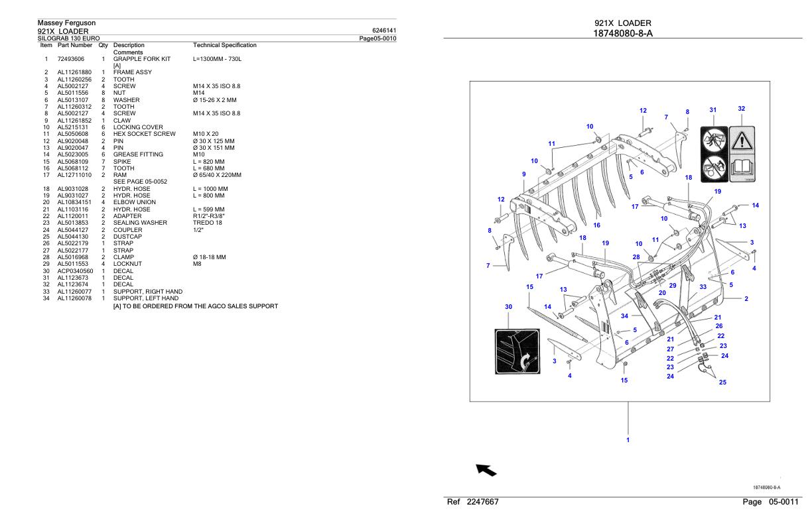Click the HEX SOCKET SCREW description
The height and width of the screenshot is (525, 812).
click(x=145, y=134)
